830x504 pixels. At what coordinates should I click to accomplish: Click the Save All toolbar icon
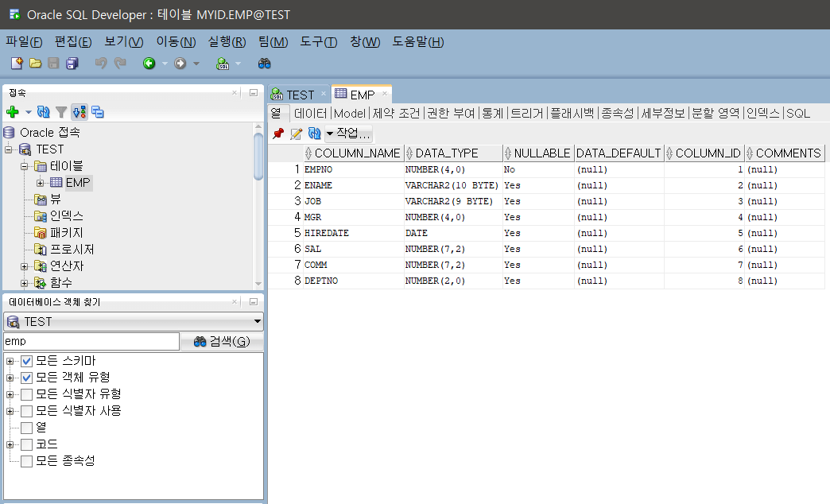pos(72,64)
